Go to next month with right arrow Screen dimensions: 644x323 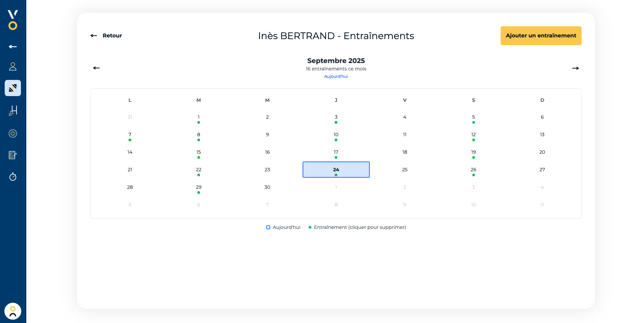click(x=575, y=68)
